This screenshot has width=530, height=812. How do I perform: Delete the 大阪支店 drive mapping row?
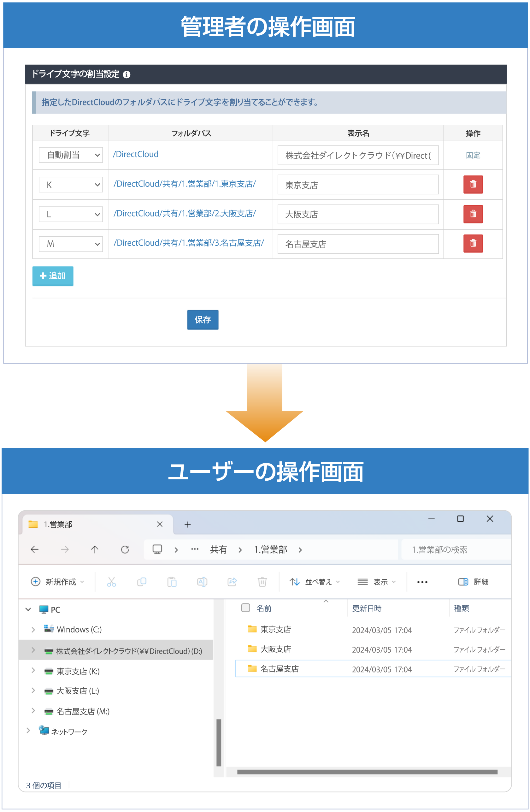[x=473, y=214]
